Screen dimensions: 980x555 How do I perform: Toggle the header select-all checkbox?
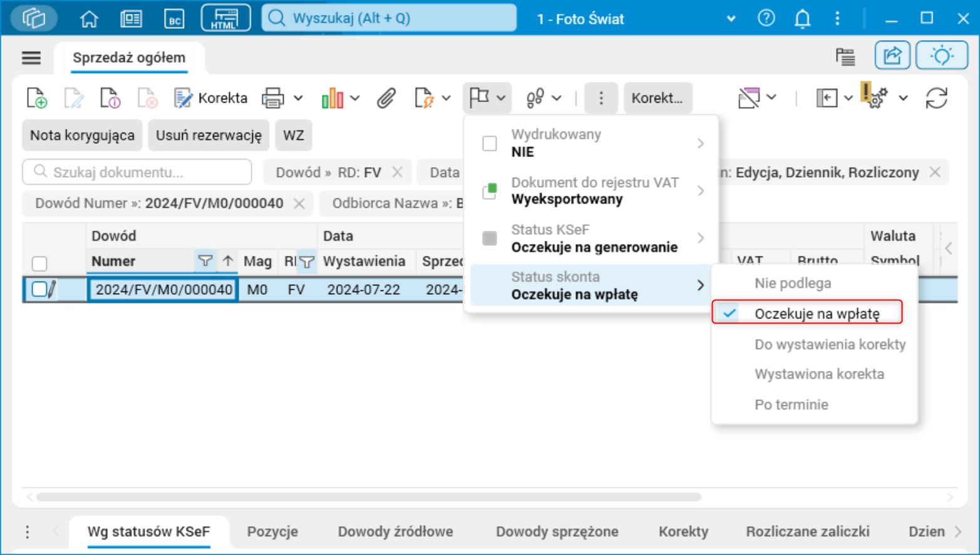click(x=39, y=262)
